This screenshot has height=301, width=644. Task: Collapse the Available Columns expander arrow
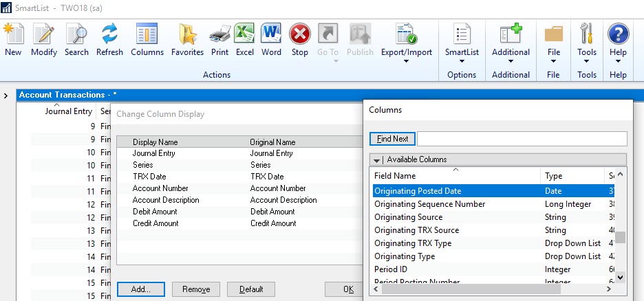376,159
